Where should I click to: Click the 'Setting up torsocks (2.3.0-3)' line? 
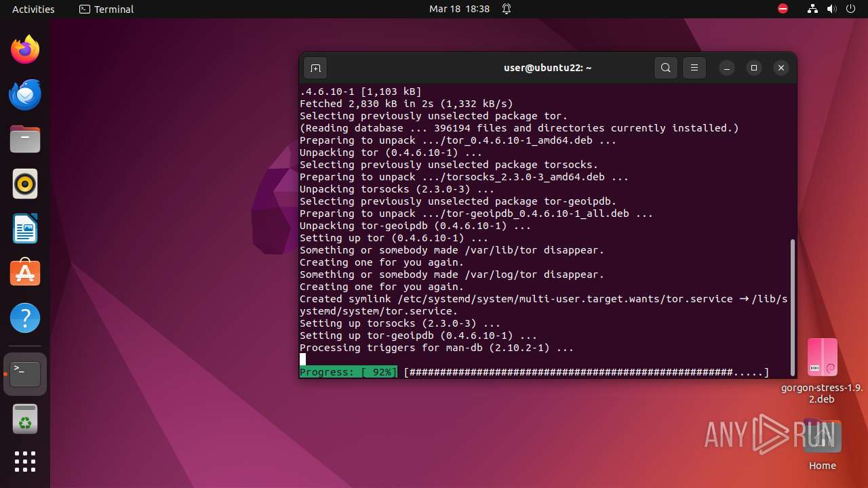400,323
